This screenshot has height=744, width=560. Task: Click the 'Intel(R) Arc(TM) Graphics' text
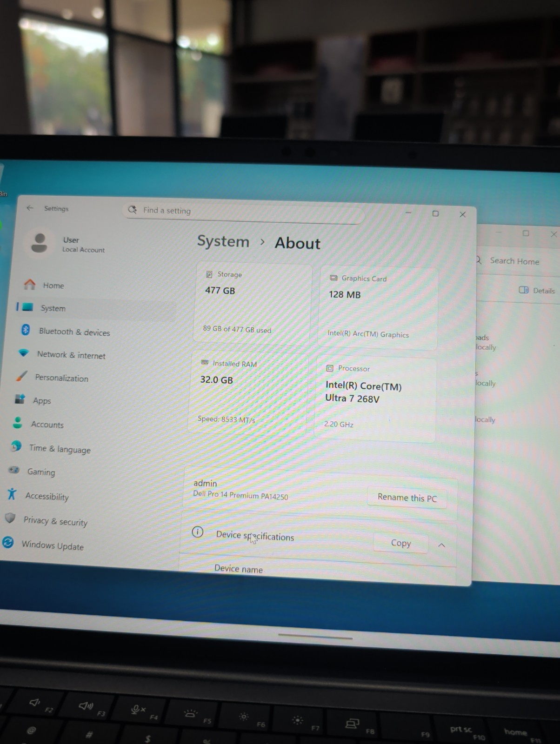coord(368,333)
